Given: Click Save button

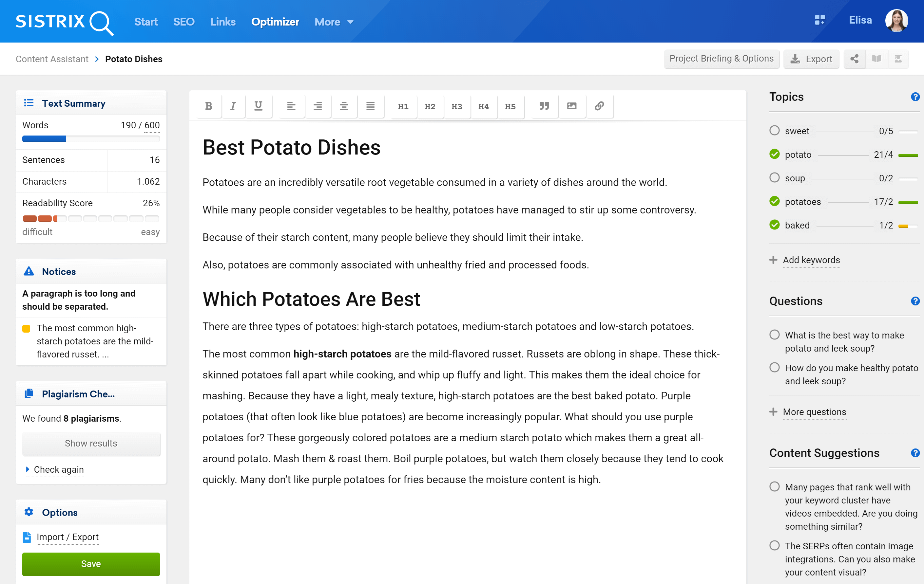Looking at the screenshot, I should pyautogui.click(x=91, y=564).
